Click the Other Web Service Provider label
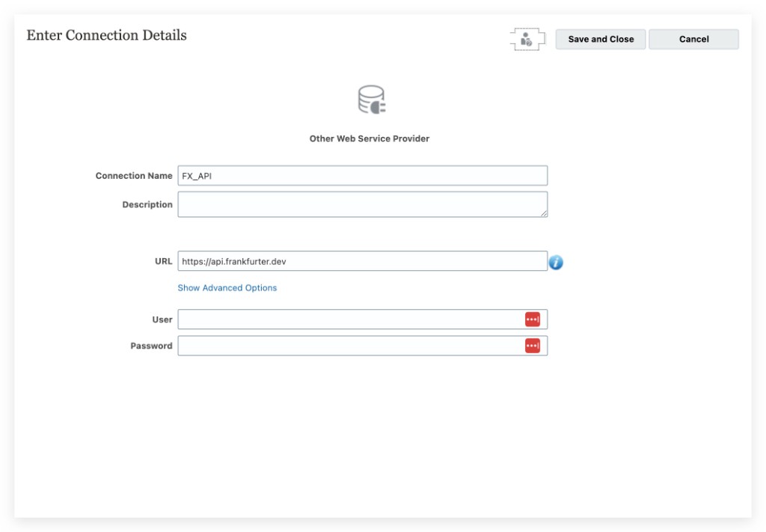The width and height of the screenshot is (766, 532). 370,138
